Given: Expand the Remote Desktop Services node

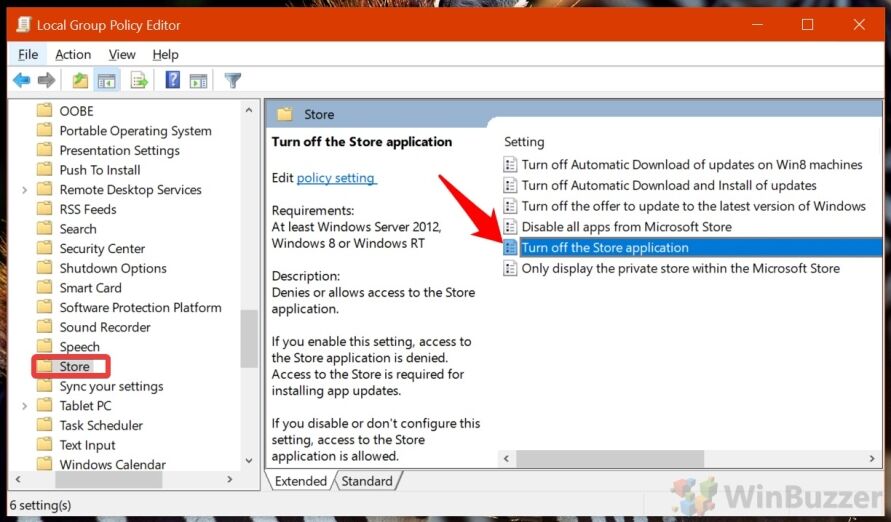Looking at the screenshot, I should click(x=24, y=190).
